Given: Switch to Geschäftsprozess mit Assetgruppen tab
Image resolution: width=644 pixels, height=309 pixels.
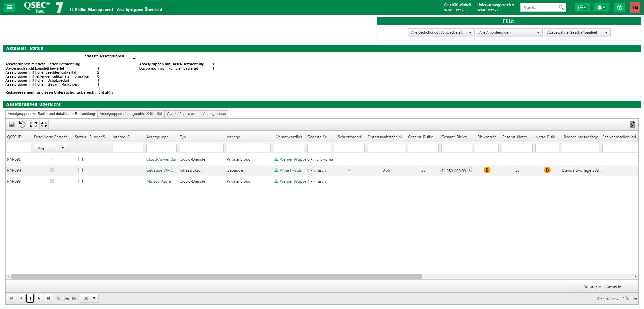Looking at the screenshot, I should point(196,114).
